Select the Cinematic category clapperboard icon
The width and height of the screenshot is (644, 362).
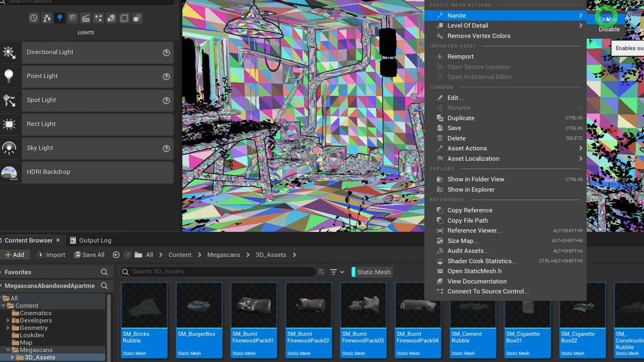(x=86, y=18)
